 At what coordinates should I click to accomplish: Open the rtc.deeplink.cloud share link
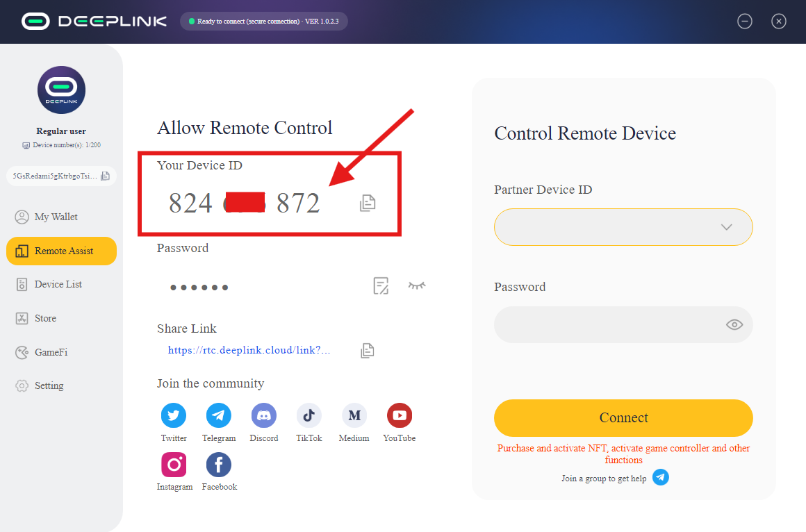point(249,350)
